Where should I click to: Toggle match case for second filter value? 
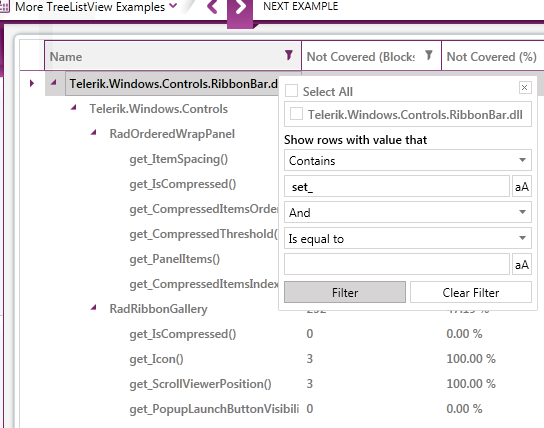click(522, 265)
